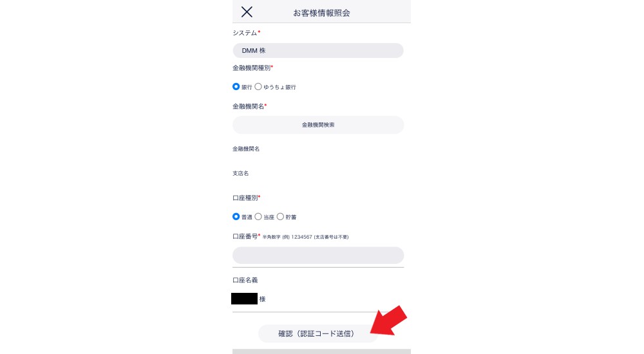
Task: Click the 金融機関種別 section label
Action: [x=251, y=68]
